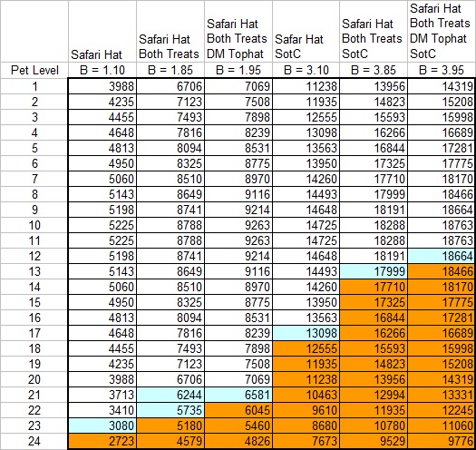This screenshot has height=450, width=476.
Task: Select the cell showing 6581
Action: [238, 395]
